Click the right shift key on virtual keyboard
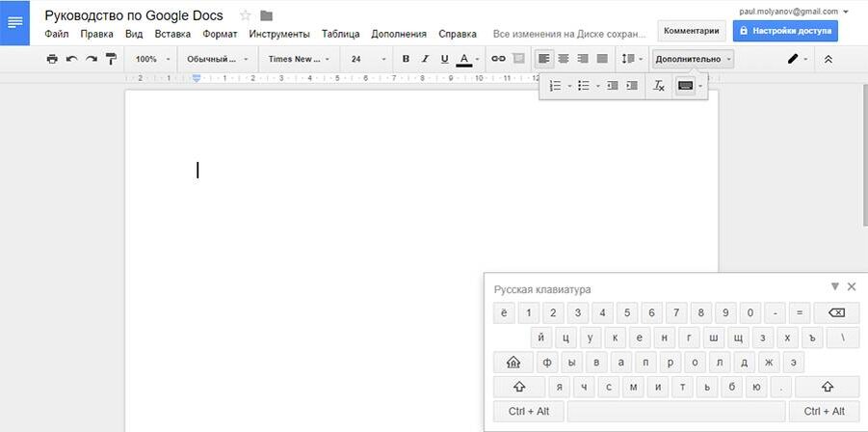The height and width of the screenshot is (432, 868). [827, 387]
